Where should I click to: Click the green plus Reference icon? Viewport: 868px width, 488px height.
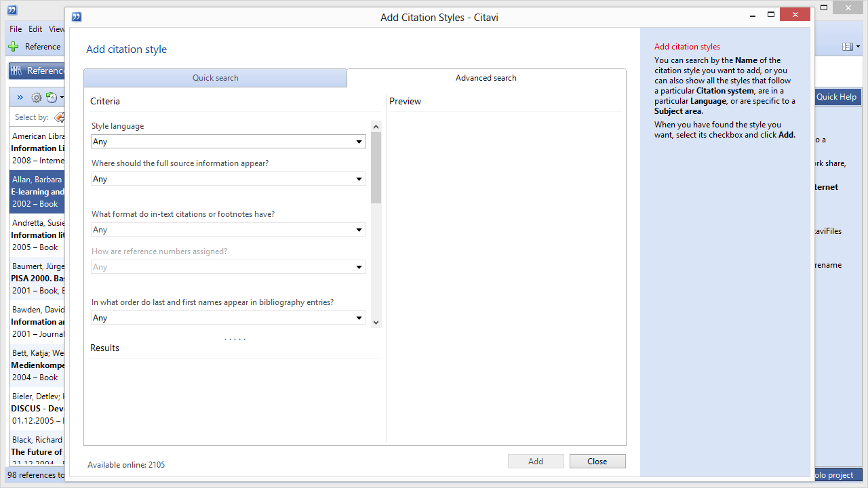(x=14, y=46)
